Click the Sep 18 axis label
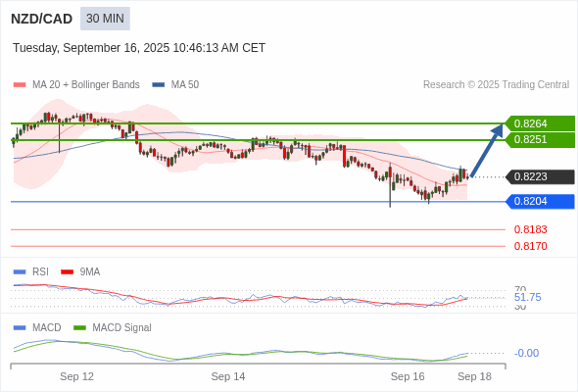 coord(474,376)
